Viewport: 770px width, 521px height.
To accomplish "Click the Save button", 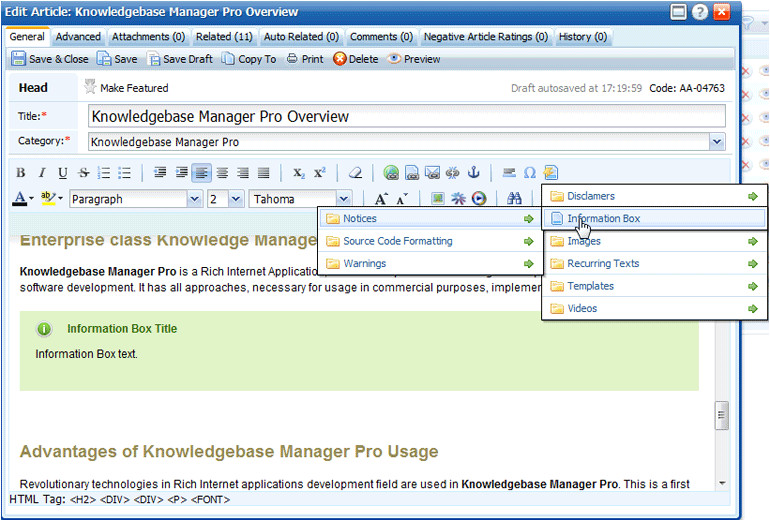I will [x=117, y=59].
